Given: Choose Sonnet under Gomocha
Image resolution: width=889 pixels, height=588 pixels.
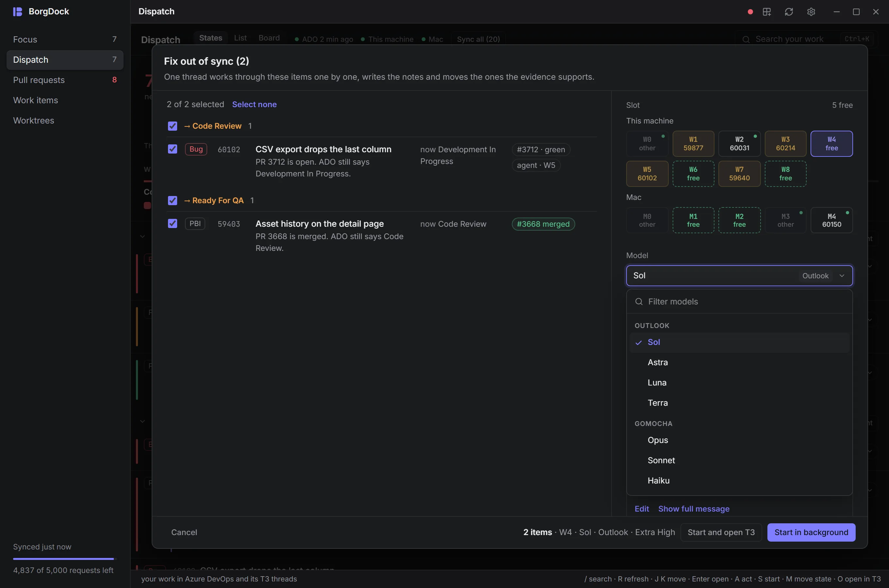Looking at the screenshot, I should coord(739,460).
